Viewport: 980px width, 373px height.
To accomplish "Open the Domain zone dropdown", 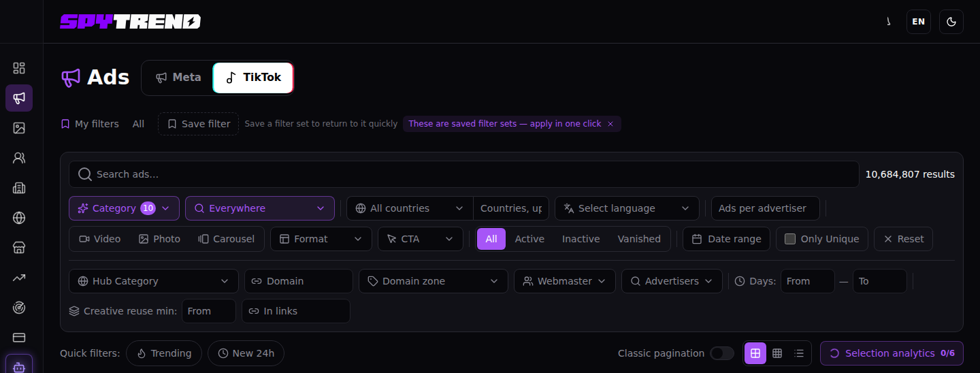I will pyautogui.click(x=434, y=281).
